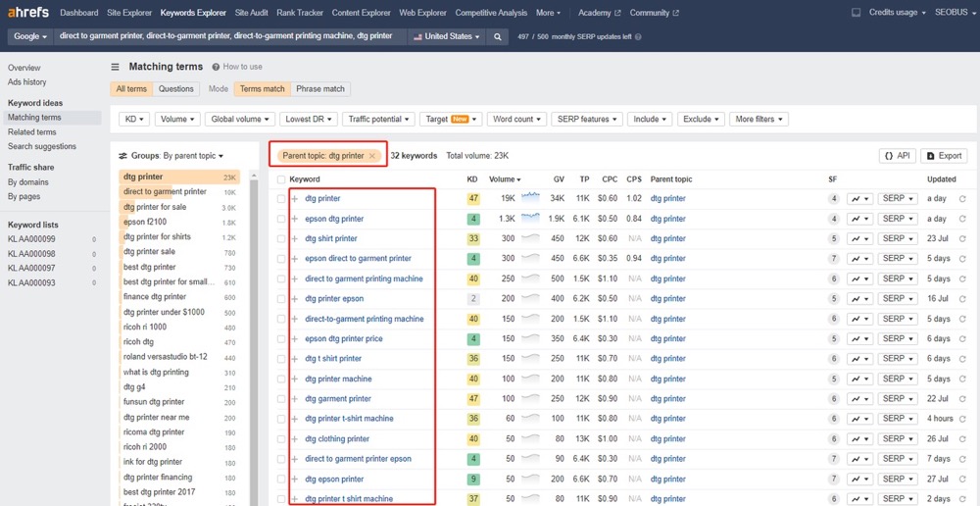Open trend chart button for dtg printer machine
Viewport: 980px width, 506px height.
coord(860,379)
